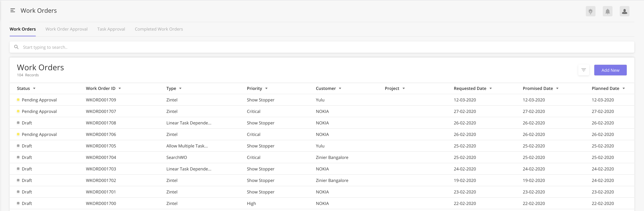This screenshot has width=644, height=211.
Task: Click the Add New button
Action: pyautogui.click(x=610, y=70)
